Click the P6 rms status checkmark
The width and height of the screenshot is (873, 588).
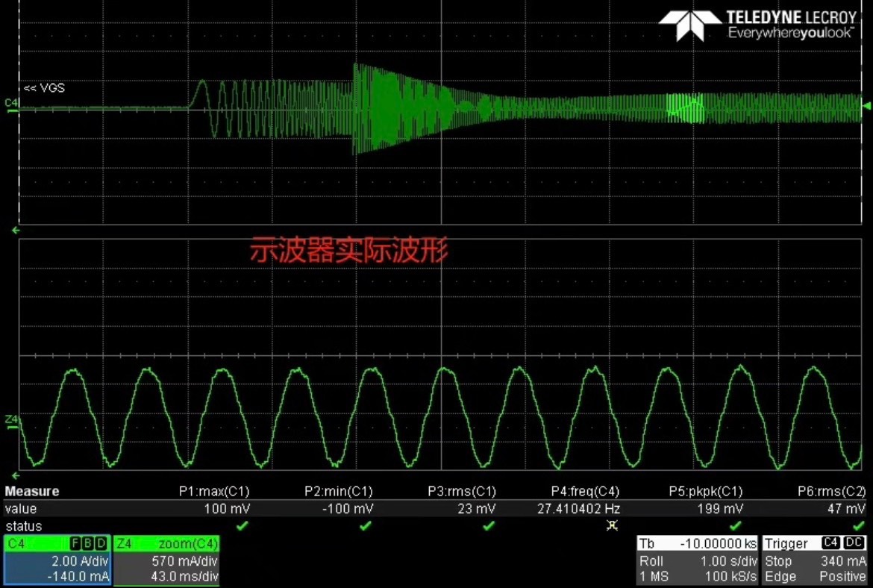[859, 525]
